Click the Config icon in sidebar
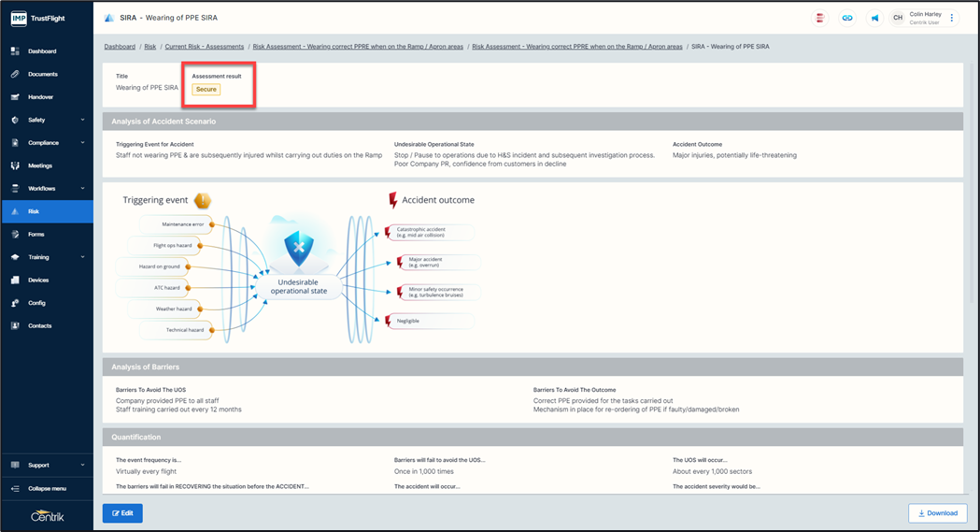This screenshot has height=532, width=980. 15,303
